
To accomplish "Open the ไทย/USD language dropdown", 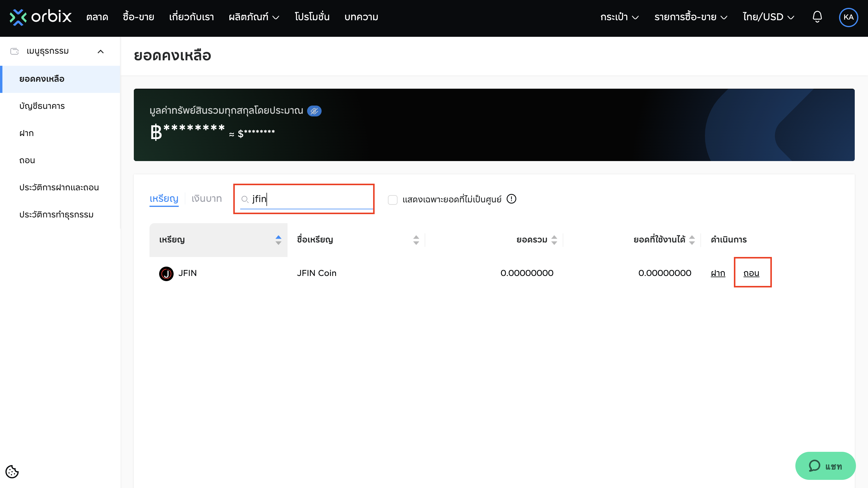I will (768, 17).
